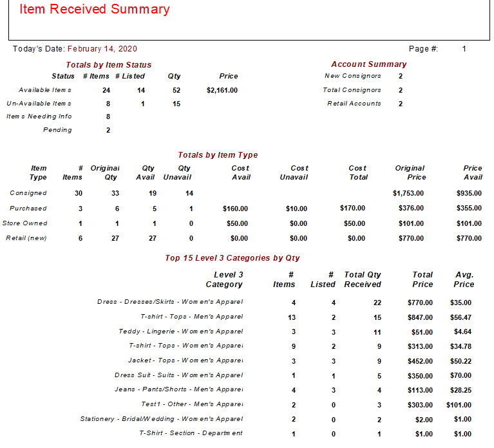
Task: Click the 'Items Needing Info' label
Action: pos(39,117)
